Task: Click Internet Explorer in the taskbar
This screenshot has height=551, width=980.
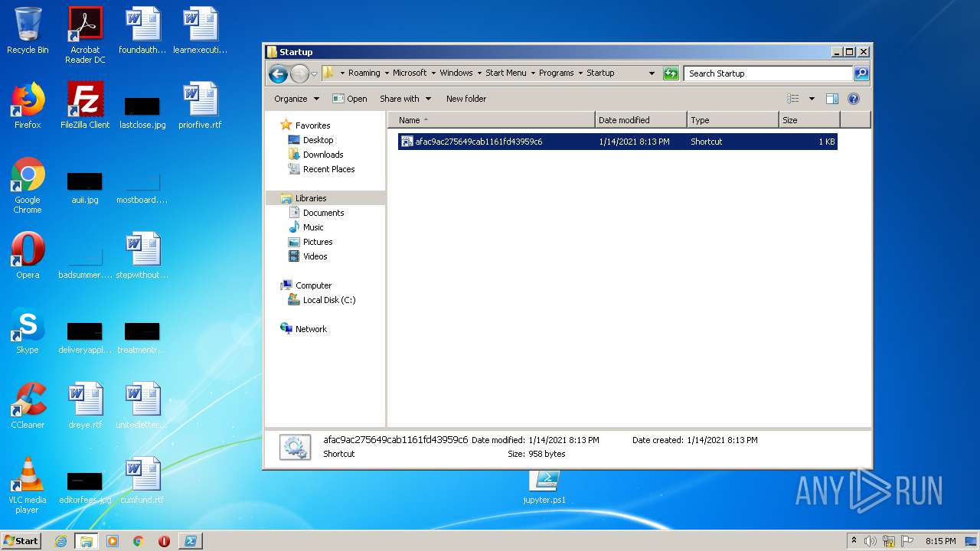Action: coord(61,541)
